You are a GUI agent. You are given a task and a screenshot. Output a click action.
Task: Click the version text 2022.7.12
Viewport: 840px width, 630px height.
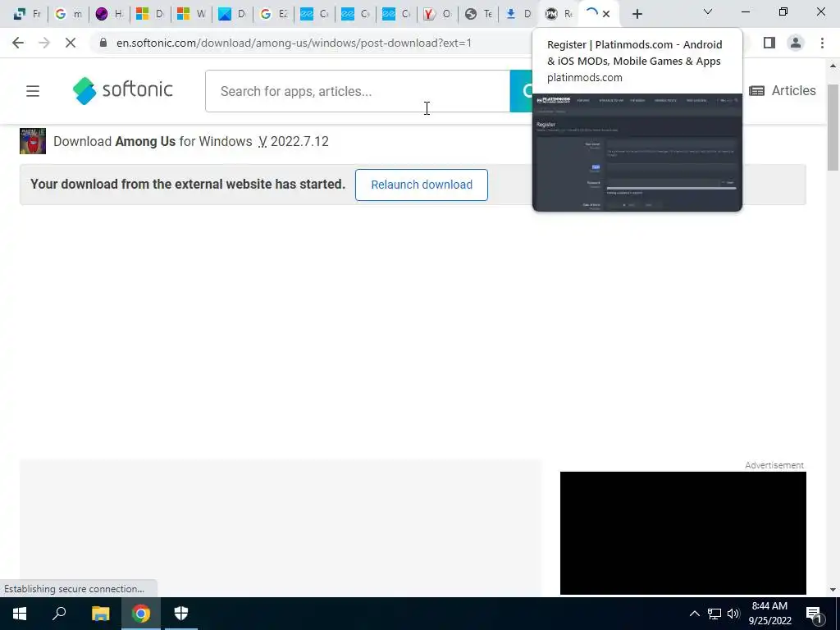point(299,141)
